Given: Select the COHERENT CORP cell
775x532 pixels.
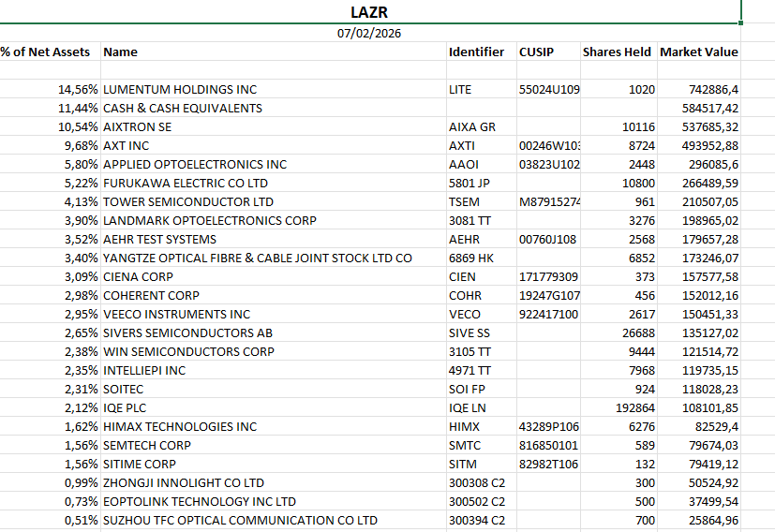Looking at the screenshot, I should click(x=274, y=296).
